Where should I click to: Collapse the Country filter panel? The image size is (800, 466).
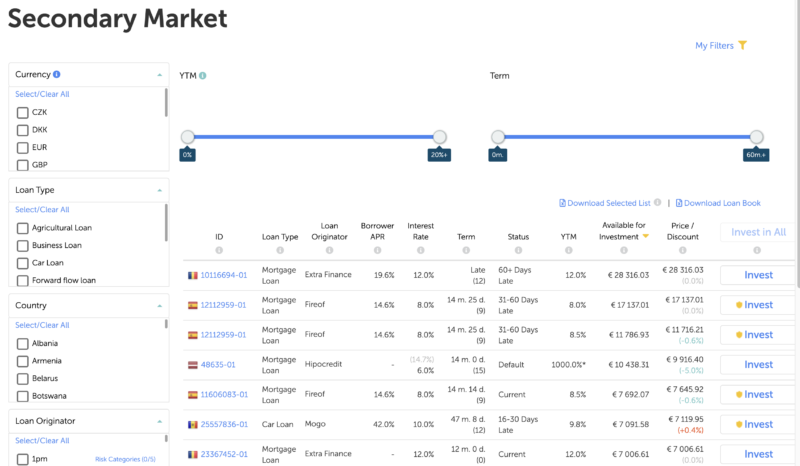[160, 306]
